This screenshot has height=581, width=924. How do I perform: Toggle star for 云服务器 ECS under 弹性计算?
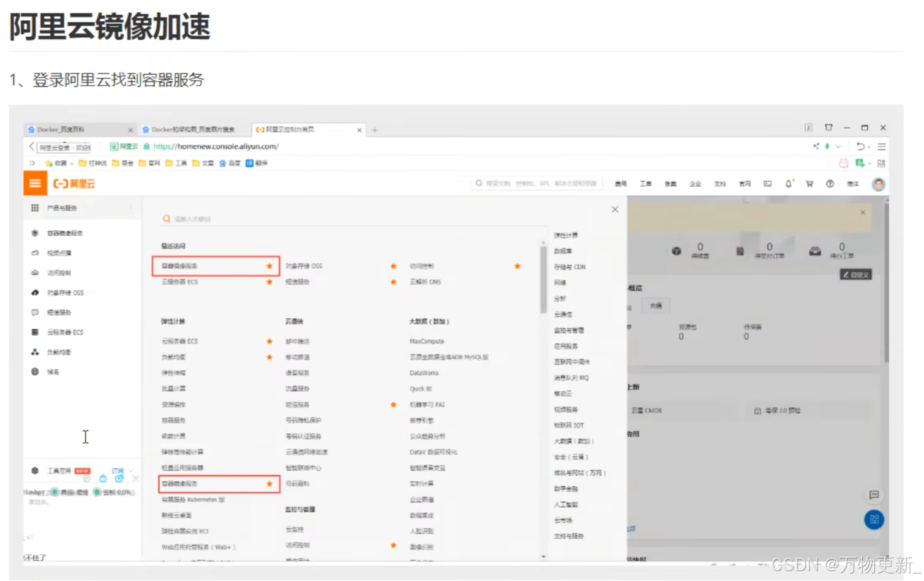[x=269, y=341]
